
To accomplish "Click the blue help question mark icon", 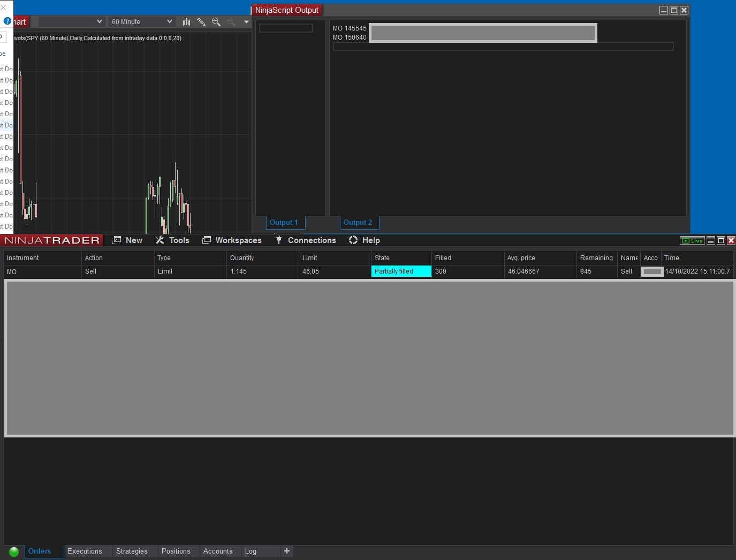I will (x=7, y=21).
